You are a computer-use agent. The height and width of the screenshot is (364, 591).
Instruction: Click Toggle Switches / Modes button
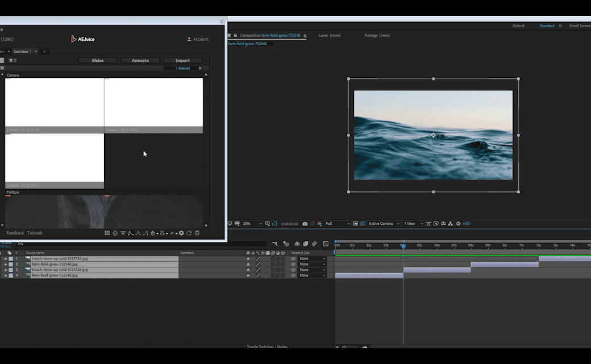click(x=267, y=346)
